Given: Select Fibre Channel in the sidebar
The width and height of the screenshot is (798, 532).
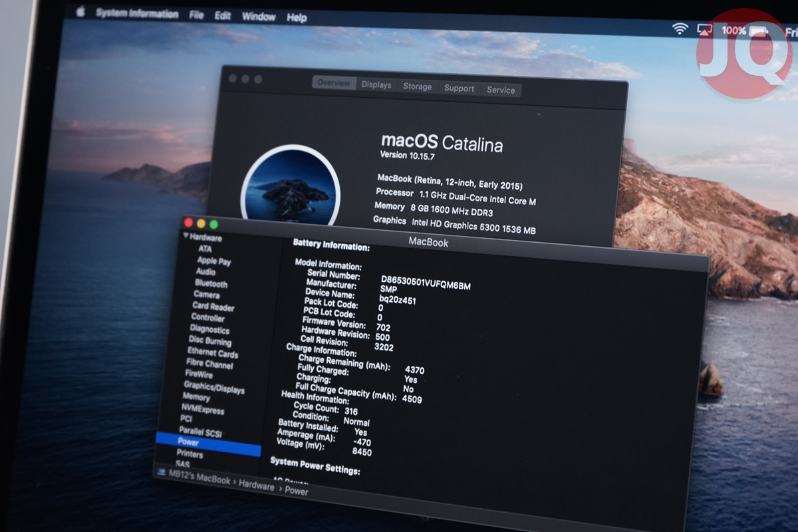Looking at the screenshot, I should click(x=209, y=364).
